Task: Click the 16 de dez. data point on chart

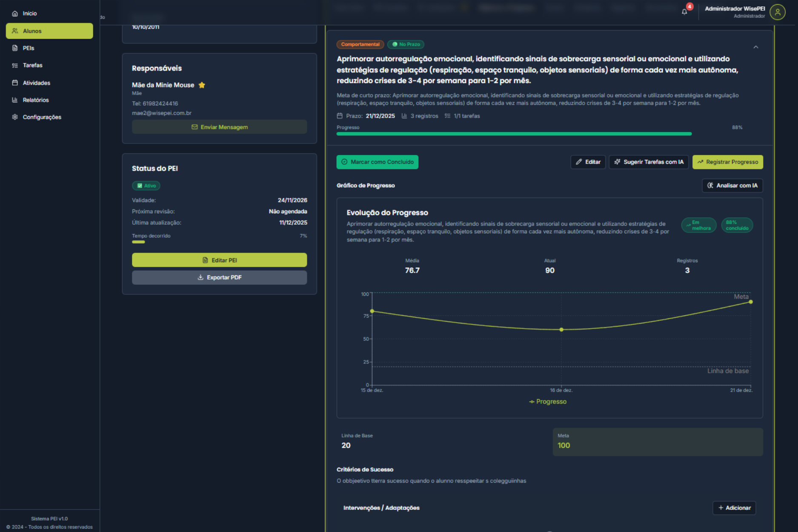Action: (x=561, y=330)
